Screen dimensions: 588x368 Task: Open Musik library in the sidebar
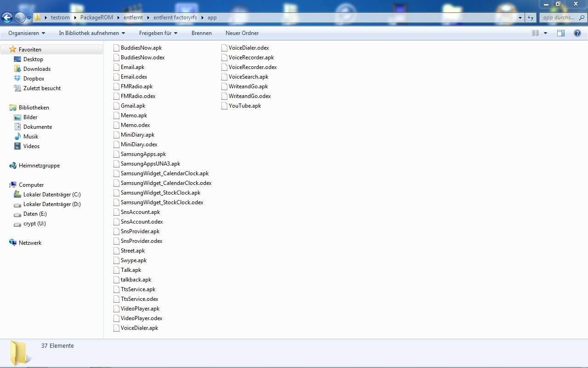click(x=31, y=137)
